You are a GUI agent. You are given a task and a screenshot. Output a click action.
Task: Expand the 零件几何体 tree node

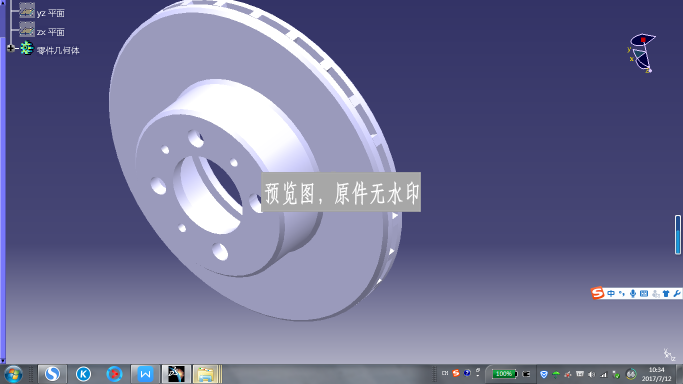click(x=11, y=48)
